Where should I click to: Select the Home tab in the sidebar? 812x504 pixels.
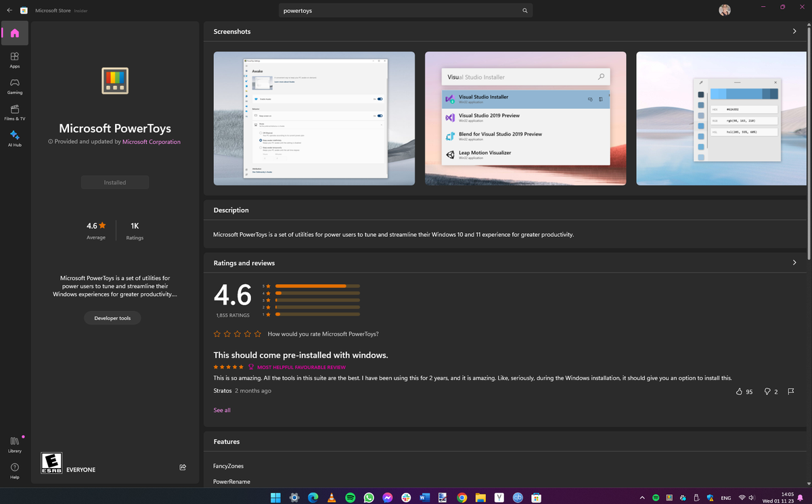[x=14, y=32]
